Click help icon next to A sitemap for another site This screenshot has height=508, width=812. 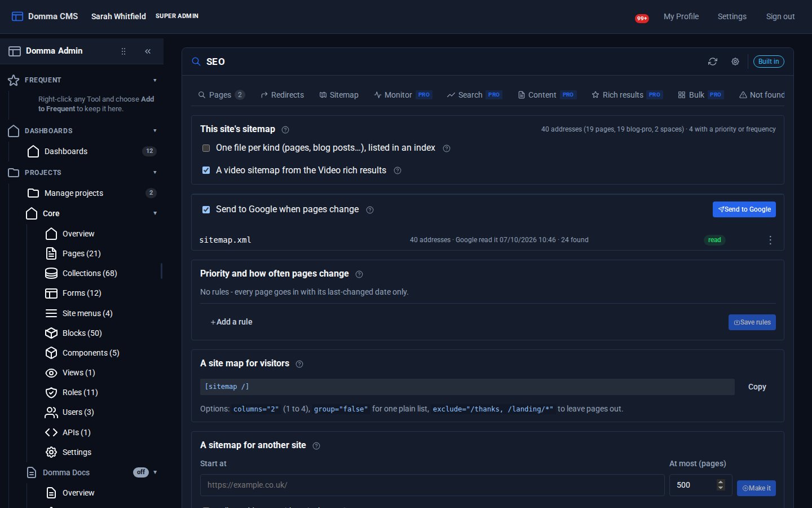click(x=316, y=446)
